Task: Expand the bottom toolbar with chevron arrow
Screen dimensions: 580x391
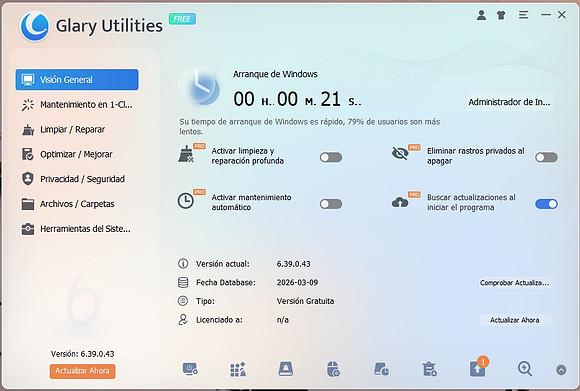Action: 561,370
